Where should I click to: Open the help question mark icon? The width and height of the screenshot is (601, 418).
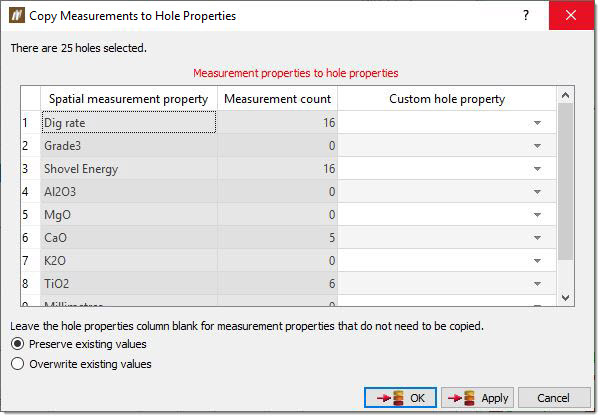click(526, 15)
